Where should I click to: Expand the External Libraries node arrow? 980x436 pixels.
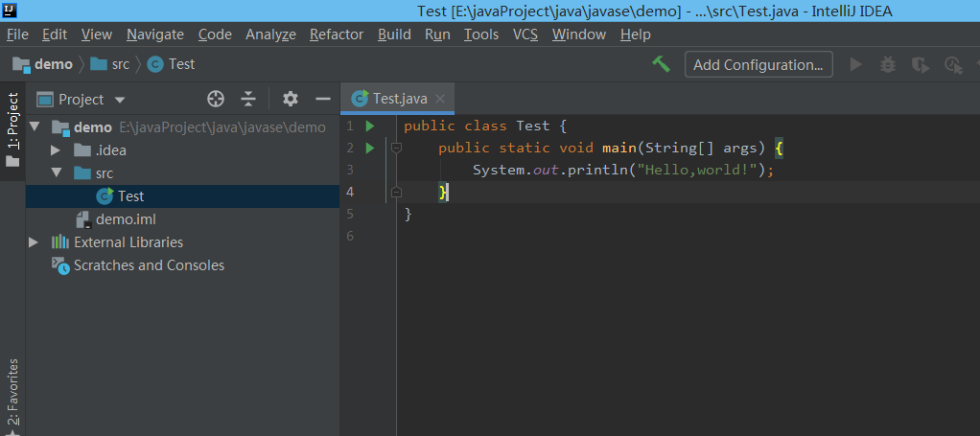(34, 242)
